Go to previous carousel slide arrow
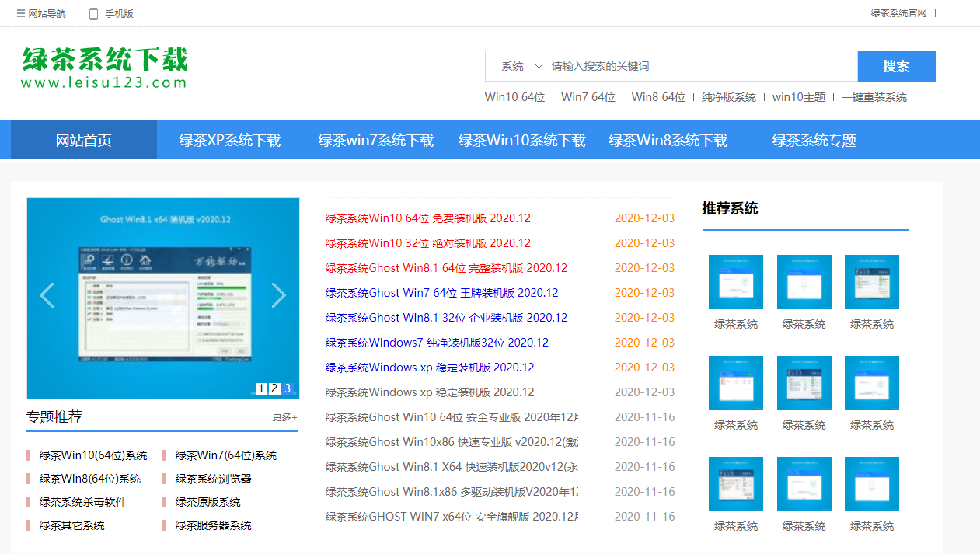The width and height of the screenshot is (980, 554). coord(47,294)
